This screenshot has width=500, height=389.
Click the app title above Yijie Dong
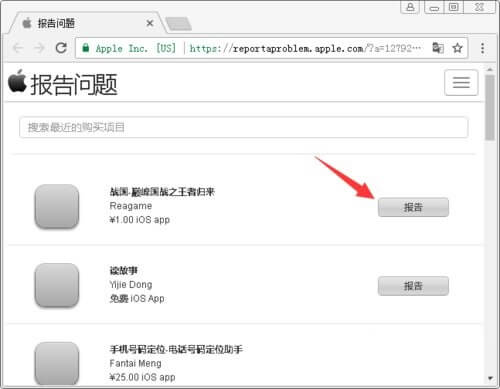124,270
